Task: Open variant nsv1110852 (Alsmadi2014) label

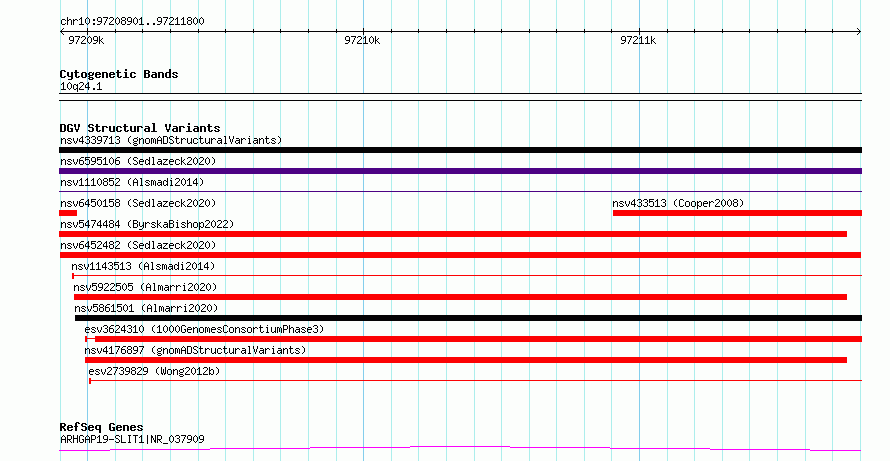Action: click(132, 182)
